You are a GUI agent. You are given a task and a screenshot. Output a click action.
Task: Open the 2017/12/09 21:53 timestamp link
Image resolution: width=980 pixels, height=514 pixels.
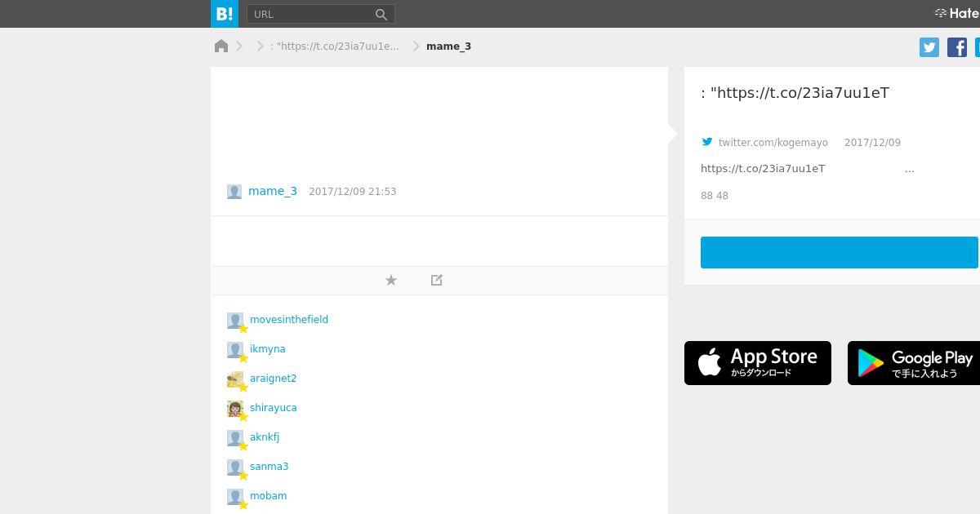point(353,192)
